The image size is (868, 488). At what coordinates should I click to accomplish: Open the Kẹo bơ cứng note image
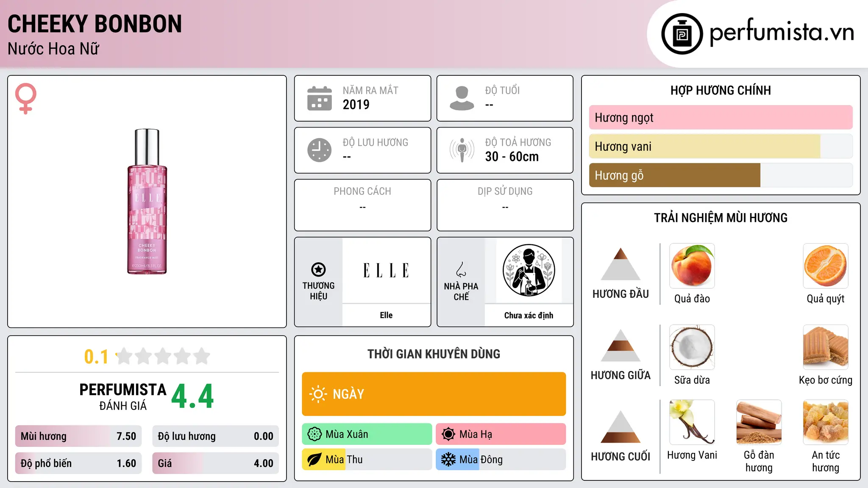point(826,347)
